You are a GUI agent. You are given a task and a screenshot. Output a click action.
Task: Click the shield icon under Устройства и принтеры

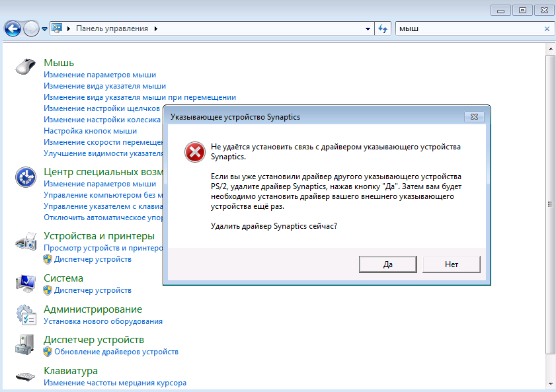coord(48,259)
